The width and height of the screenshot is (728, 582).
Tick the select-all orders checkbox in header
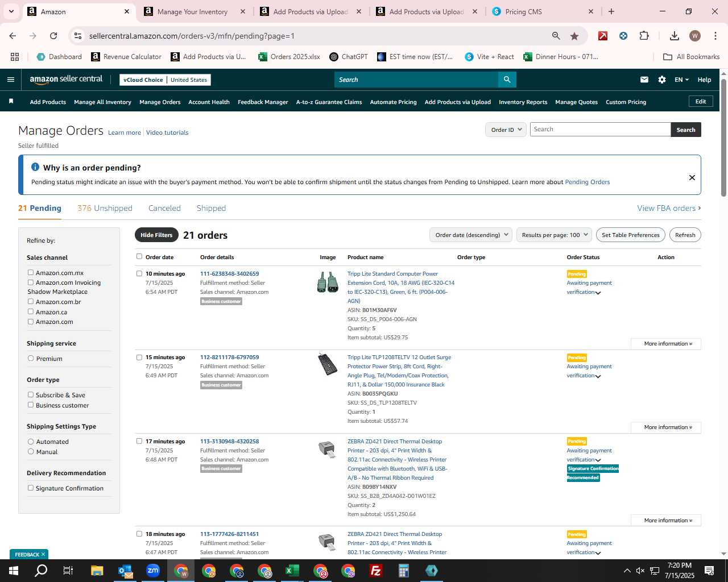click(139, 256)
